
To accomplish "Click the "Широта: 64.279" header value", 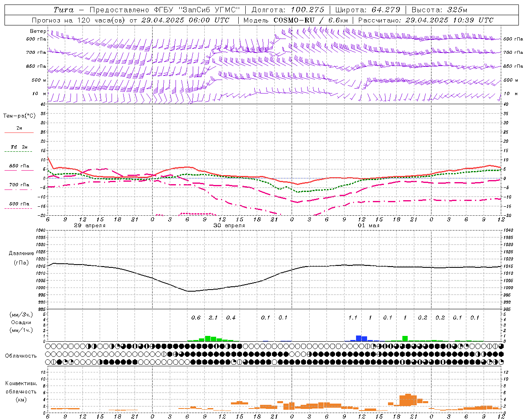I will point(367,10).
